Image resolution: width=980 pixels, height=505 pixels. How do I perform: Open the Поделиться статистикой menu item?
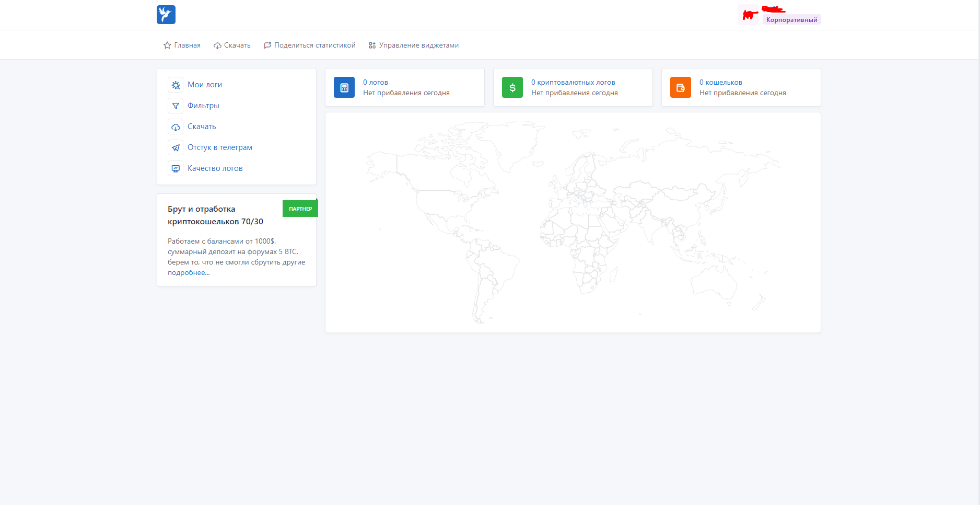[x=310, y=45]
